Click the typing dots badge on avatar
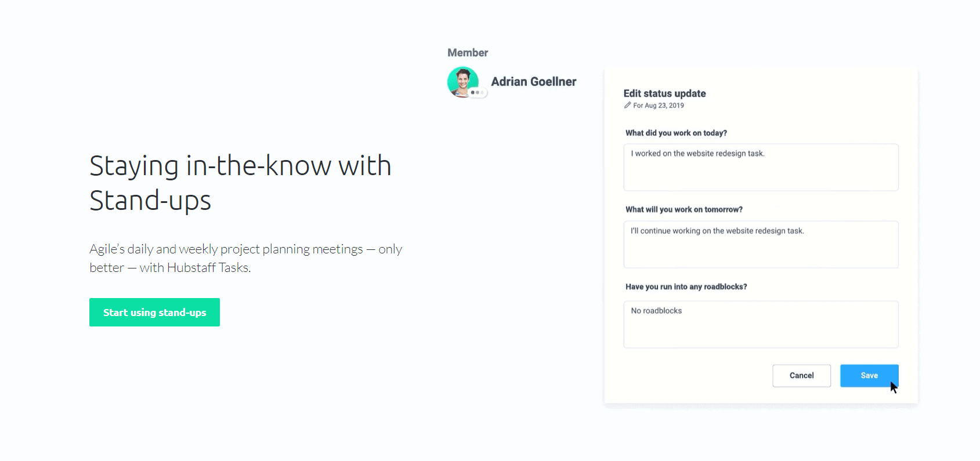Viewport: 980px width, 461px height. 478,93
